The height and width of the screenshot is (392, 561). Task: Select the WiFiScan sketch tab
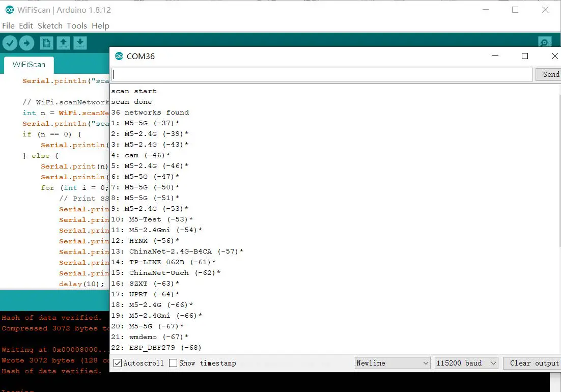tap(29, 65)
